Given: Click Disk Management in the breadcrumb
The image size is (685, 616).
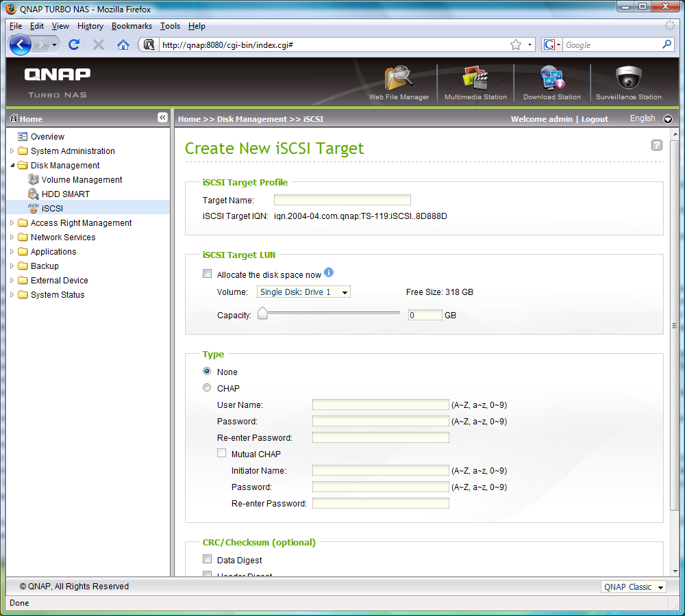Looking at the screenshot, I should (x=252, y=119).
